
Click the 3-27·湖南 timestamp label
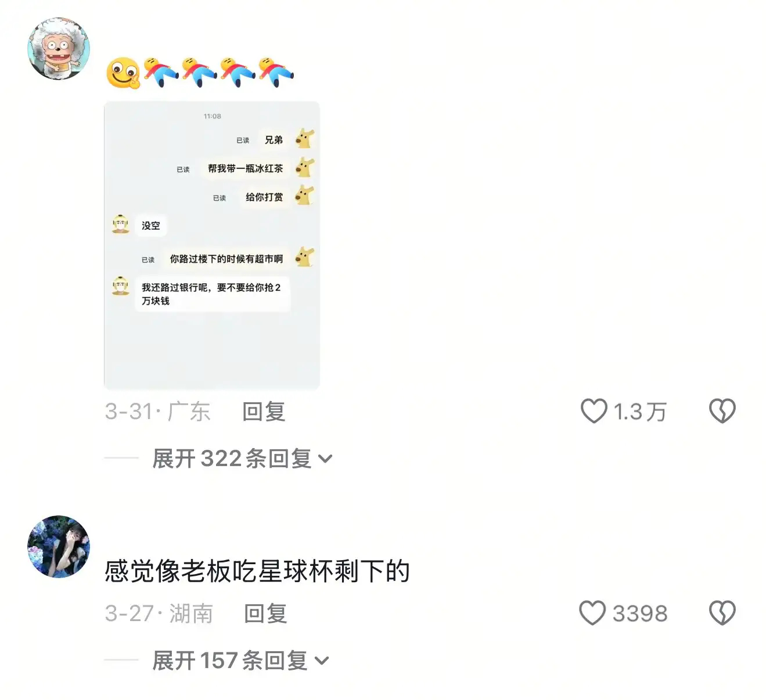pyautogui.click(x=159, y=614)
